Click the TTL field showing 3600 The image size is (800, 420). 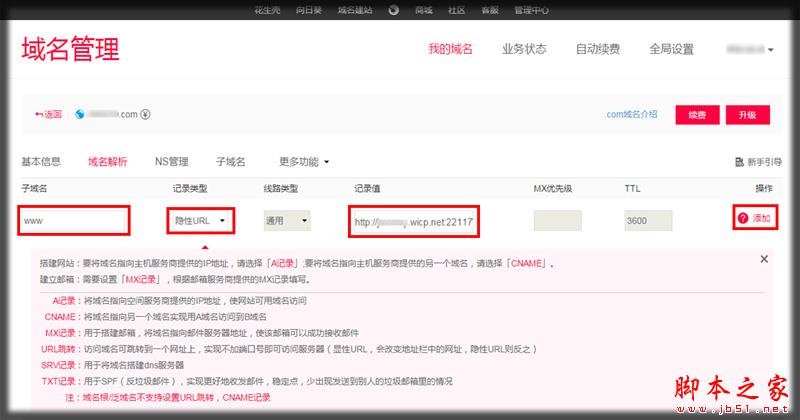pyautogui.click(x=648, y=220)
